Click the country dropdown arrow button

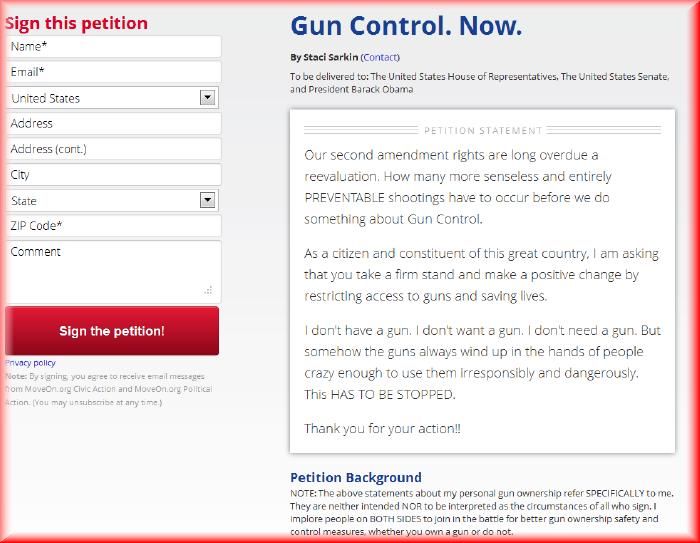coord(208,97)
